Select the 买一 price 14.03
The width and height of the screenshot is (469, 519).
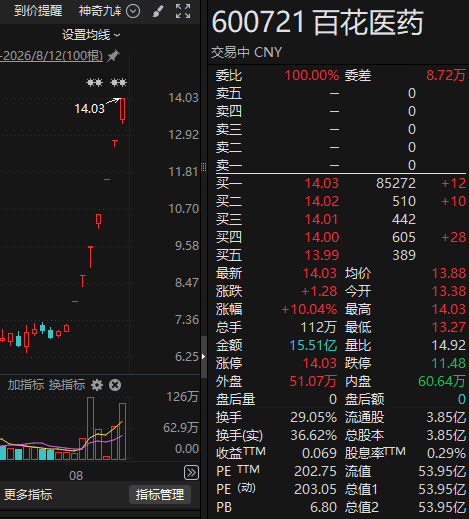pos(322,183)
